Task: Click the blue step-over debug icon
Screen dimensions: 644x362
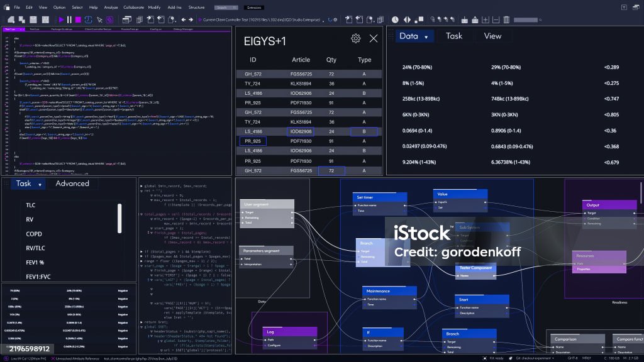Action: [88, 19]
